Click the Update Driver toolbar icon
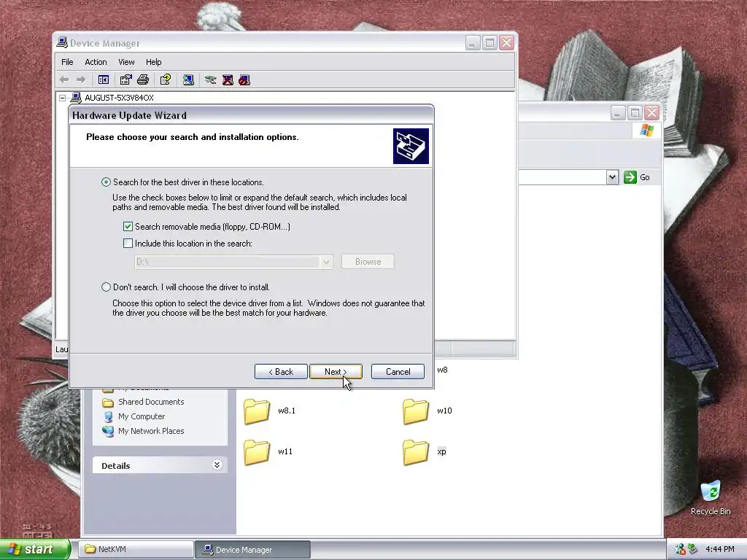The image size is (747, 560). [211, 79]
